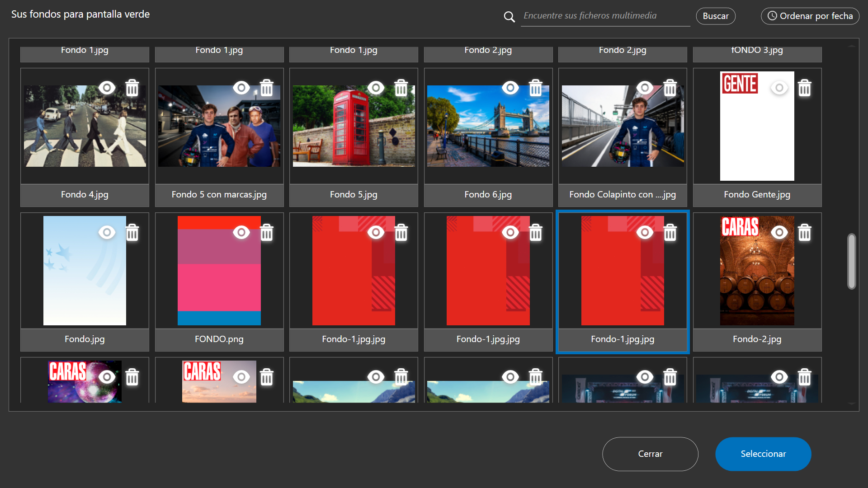Click the trash icon on Fondo 5.jpg
This screenshot has width=868, height=488.
(401, 88)
